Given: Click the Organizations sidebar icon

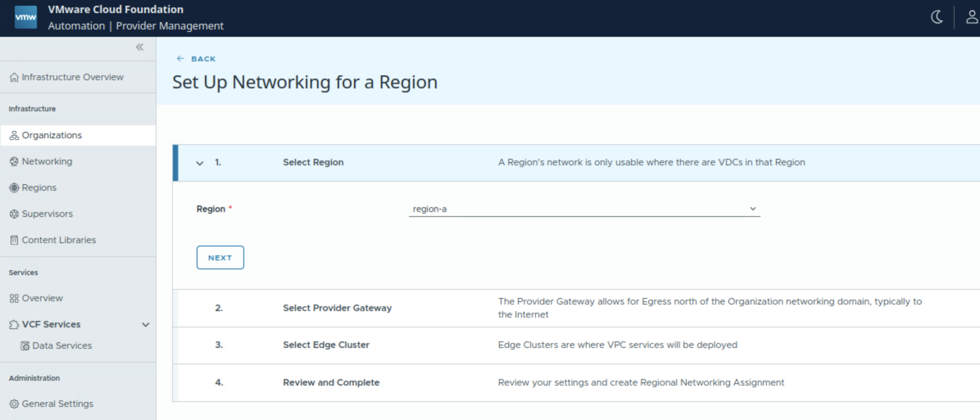Looking at the screenshot, I should tap(14, 135).
